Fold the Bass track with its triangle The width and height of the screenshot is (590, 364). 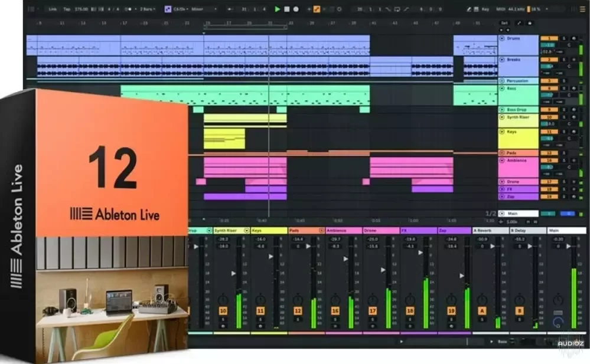[502, 88]
